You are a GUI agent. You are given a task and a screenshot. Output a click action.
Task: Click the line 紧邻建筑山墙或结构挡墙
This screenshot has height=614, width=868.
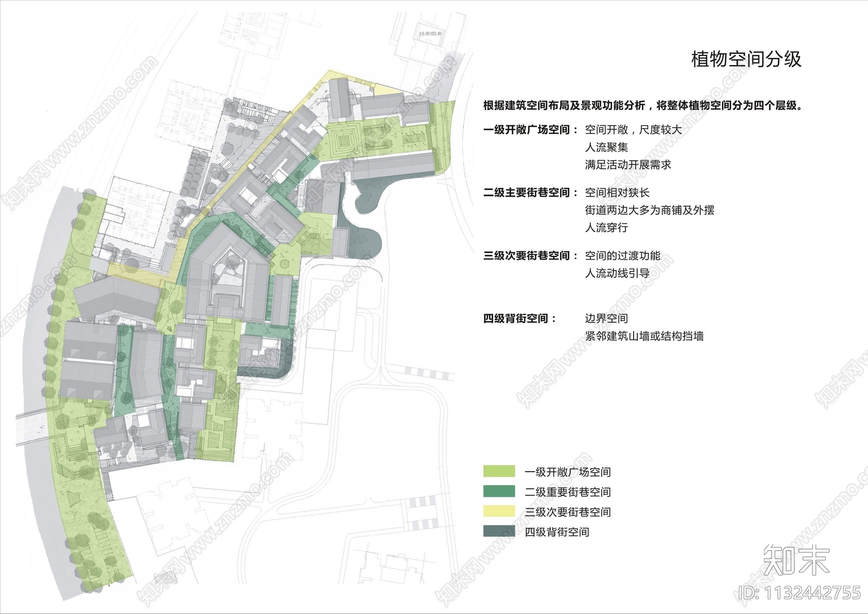pyautogui.click(x=644, y=336)
